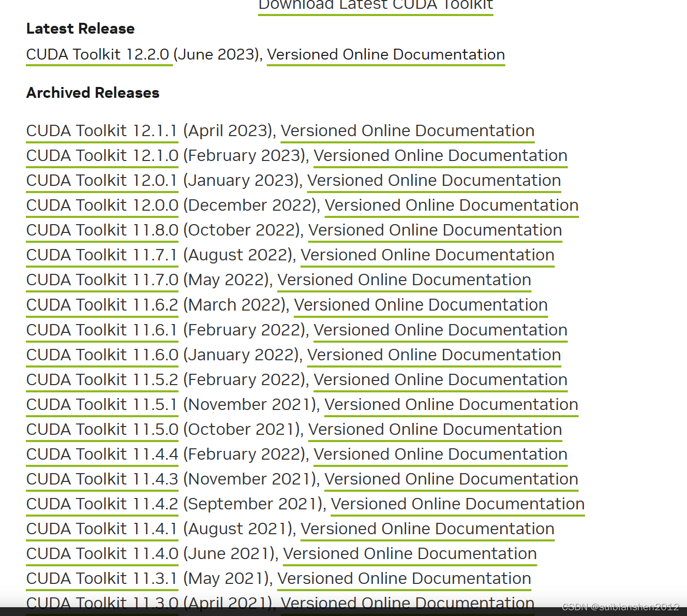View Versioned Online Documentation for 12.0.1

pos(434,180)
